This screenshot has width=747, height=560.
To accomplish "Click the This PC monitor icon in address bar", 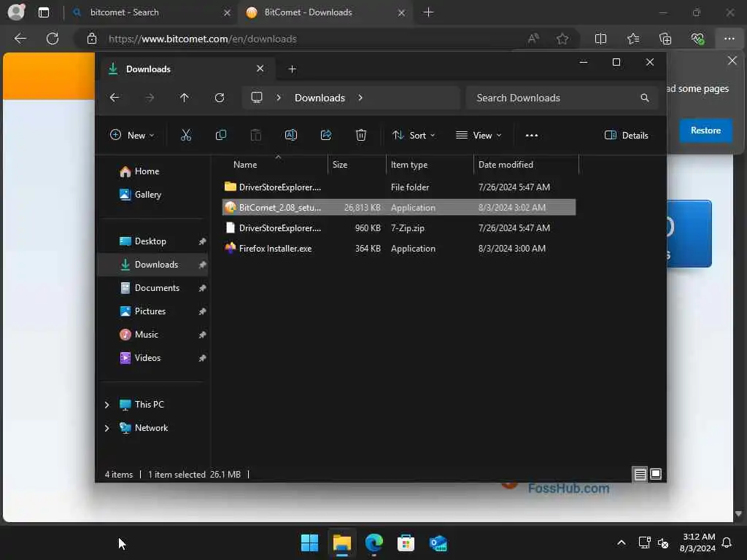I will (257, 98).
